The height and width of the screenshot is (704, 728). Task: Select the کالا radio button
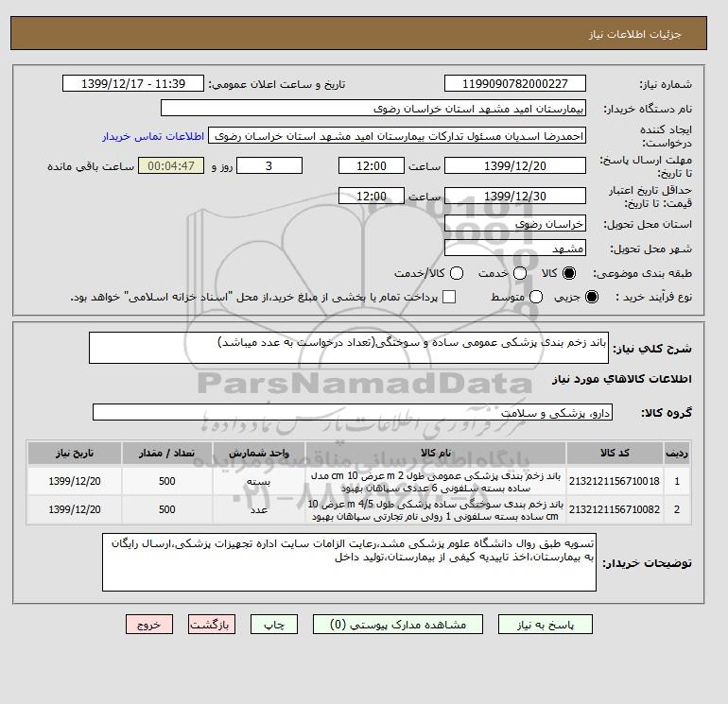pyautogui.click(x=569, y=273)
